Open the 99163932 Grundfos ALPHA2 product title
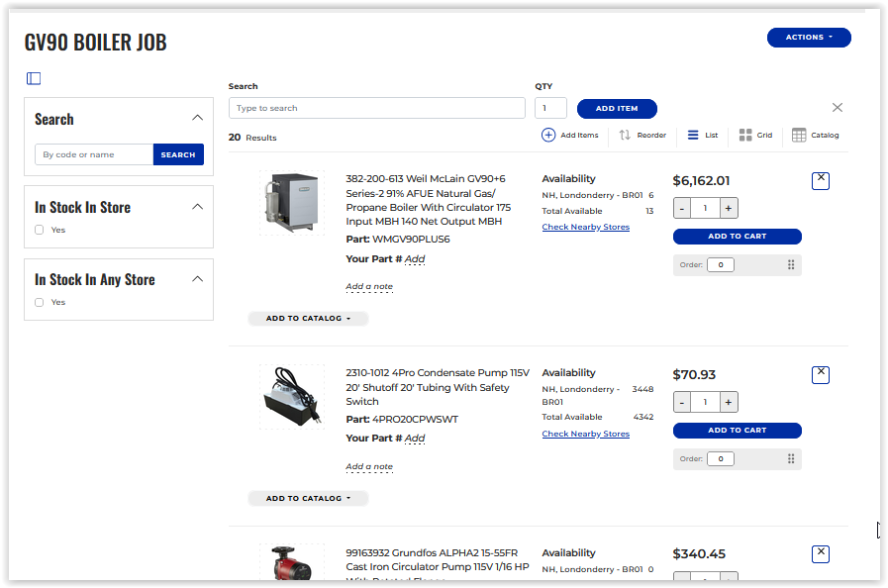888x588 pixels. pos(438,563)
